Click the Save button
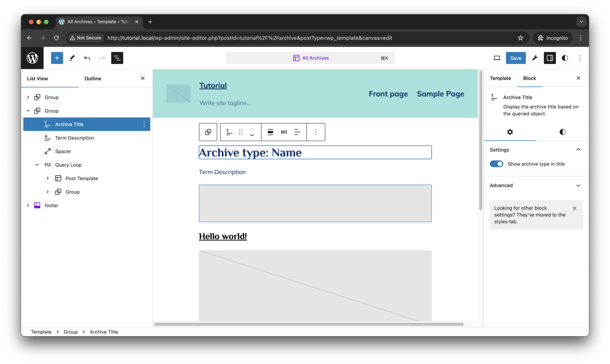Screen dimensions: 610x364 pos(515,58)
